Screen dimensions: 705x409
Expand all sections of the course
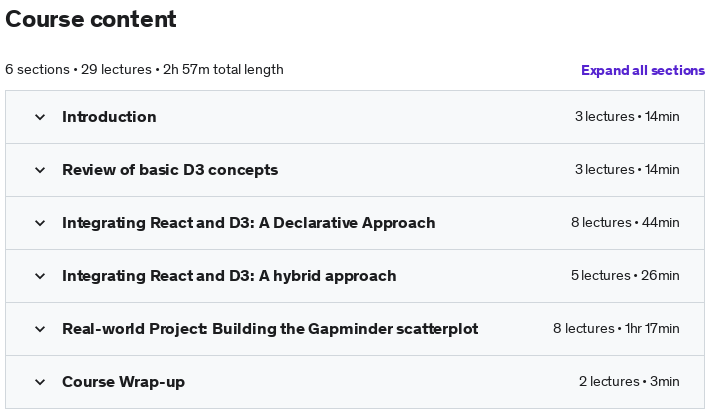643,70
